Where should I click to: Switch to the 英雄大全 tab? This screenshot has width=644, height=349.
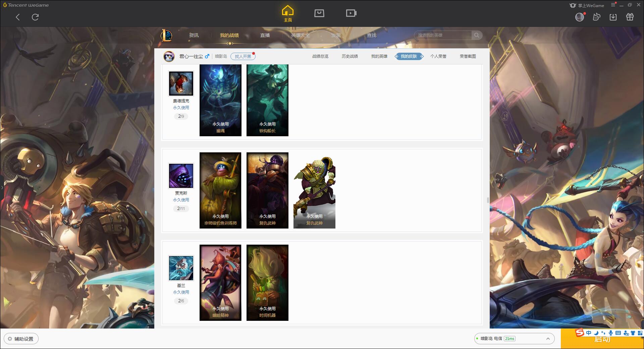pos(301,35)
